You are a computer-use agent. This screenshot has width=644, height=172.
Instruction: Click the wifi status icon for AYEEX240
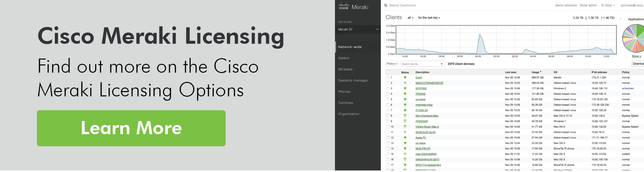click(405, 121)
